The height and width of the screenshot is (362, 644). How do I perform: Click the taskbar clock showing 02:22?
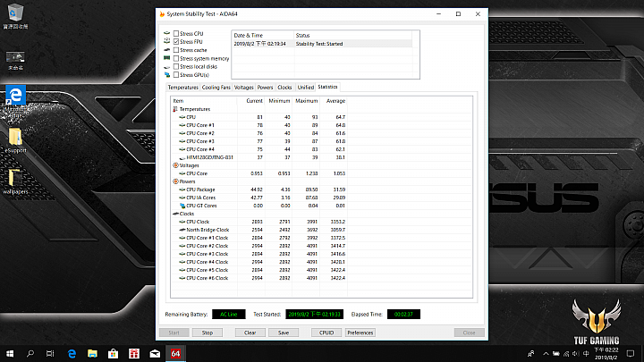pyautogui.click(x=606, y=353)
